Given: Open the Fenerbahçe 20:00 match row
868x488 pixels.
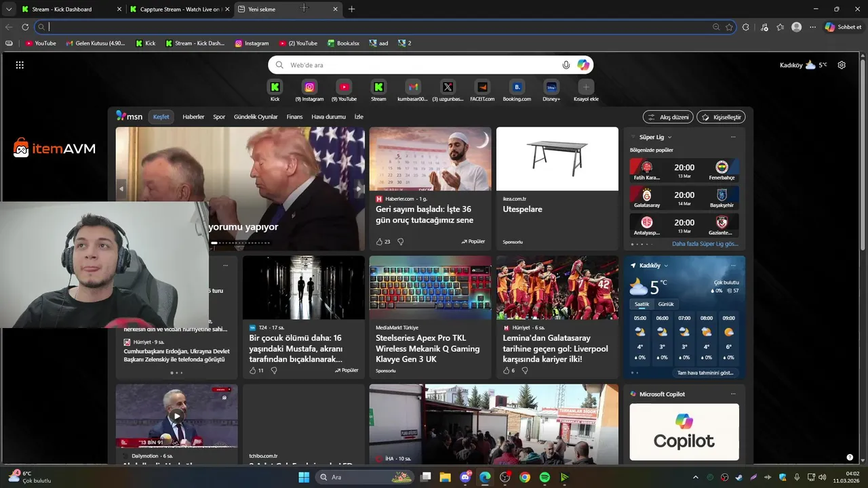Looking at the screenshot, I should 684,171.
